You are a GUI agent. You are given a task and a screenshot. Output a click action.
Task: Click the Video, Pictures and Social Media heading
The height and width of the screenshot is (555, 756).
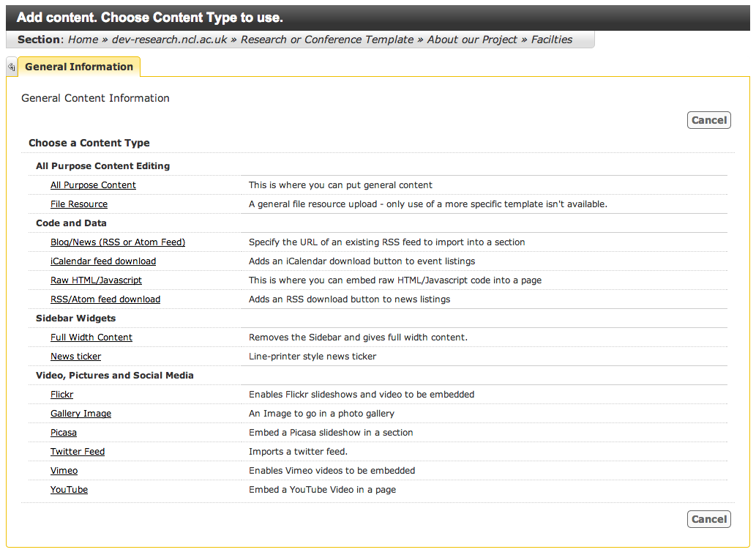tap(115, 376)
